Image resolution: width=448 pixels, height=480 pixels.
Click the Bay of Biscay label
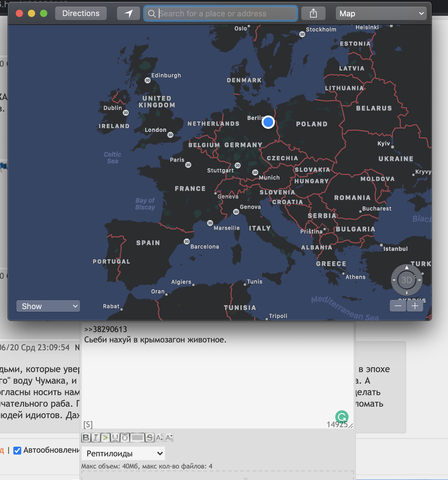(145, 204)
